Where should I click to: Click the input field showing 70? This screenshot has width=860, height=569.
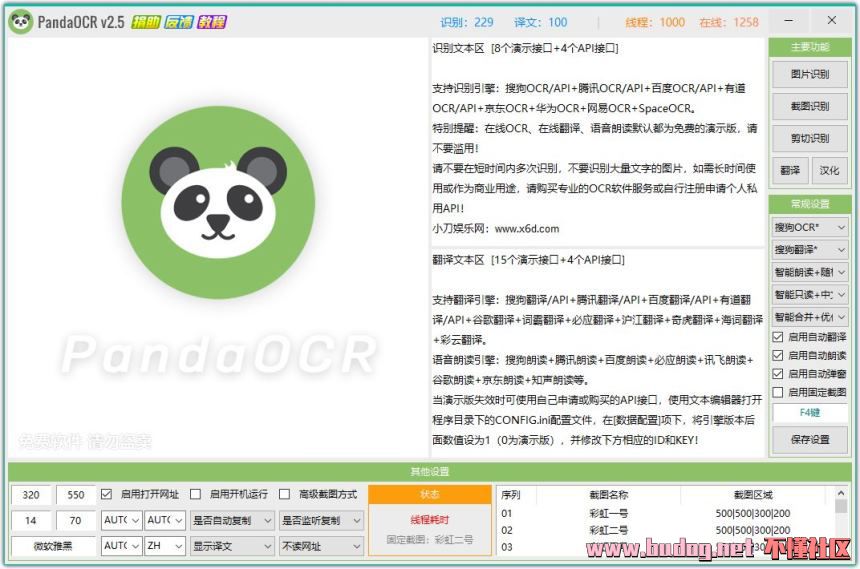pos(76,520)
